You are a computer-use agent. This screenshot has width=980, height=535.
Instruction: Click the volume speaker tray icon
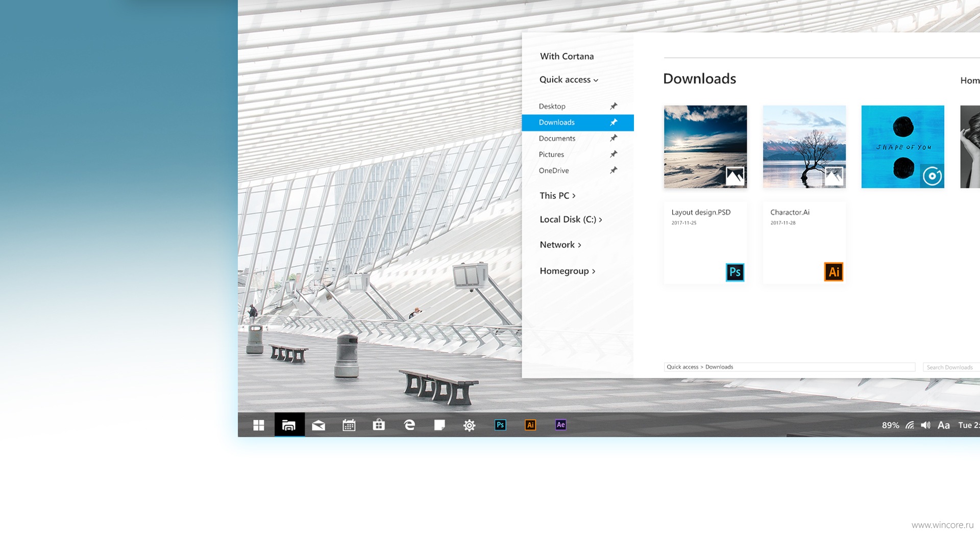[926, 425]
